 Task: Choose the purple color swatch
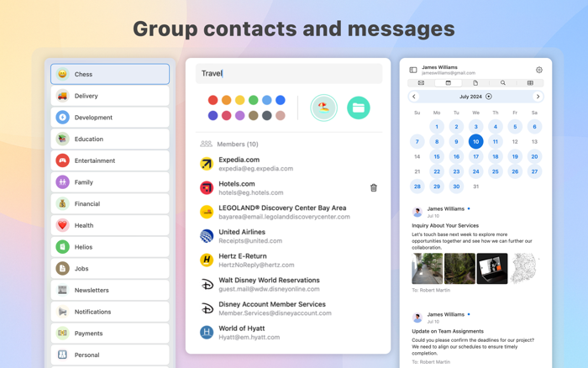[x=239, y=116]
